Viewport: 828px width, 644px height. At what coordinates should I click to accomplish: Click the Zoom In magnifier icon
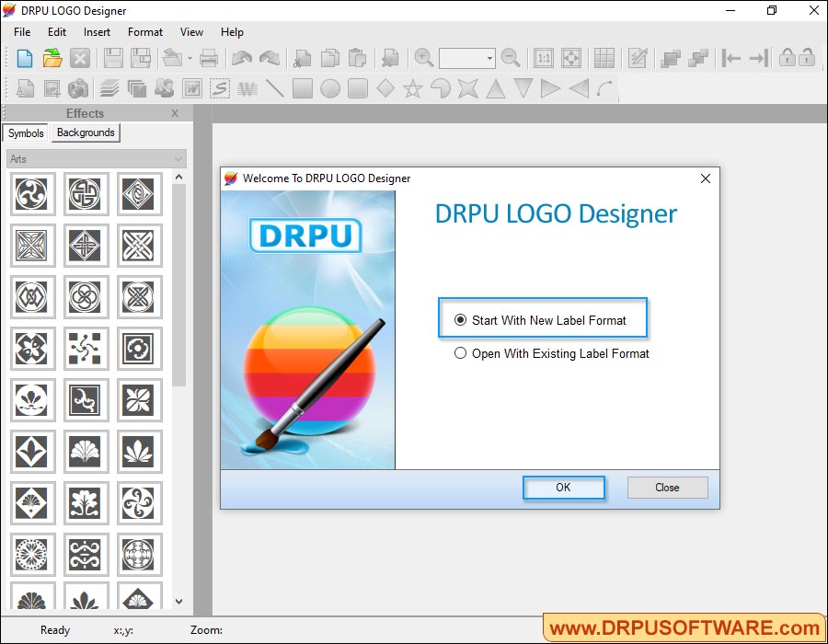(x=423, y=56)
